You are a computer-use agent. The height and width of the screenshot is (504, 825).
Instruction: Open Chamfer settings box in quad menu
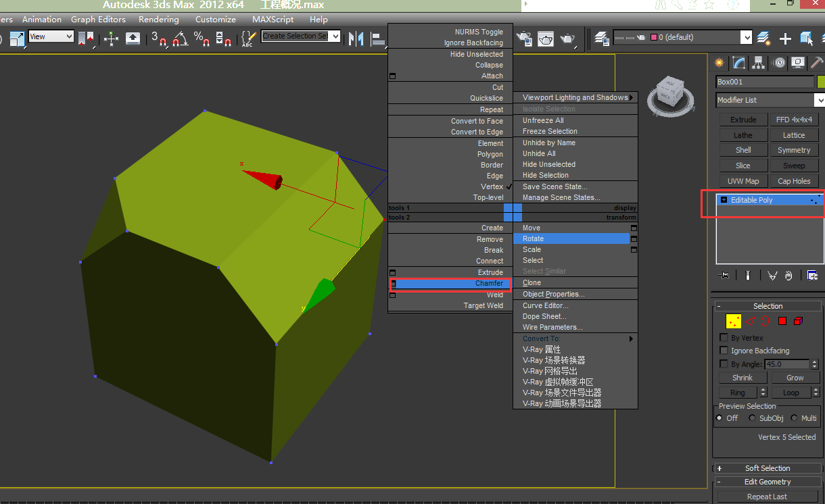393,284
